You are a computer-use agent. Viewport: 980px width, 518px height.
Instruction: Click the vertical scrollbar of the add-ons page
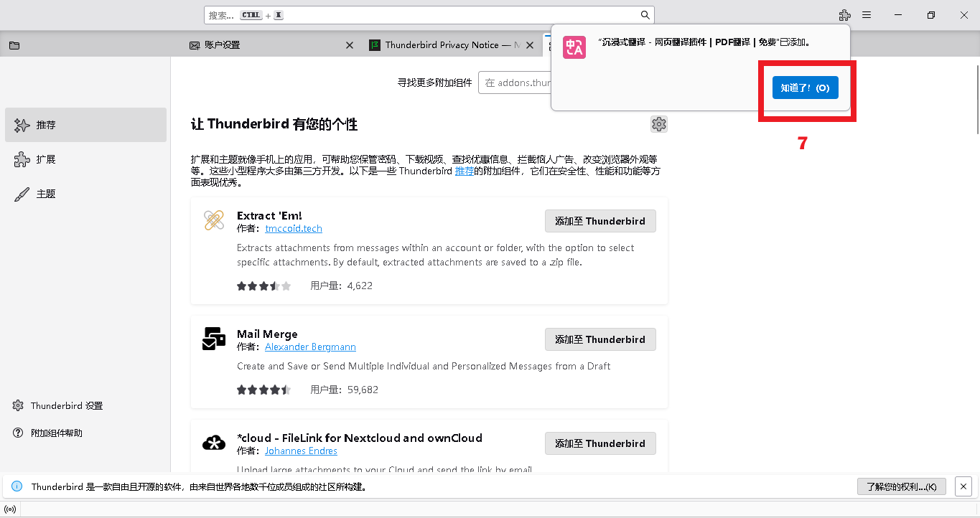(x=976, y=99)
